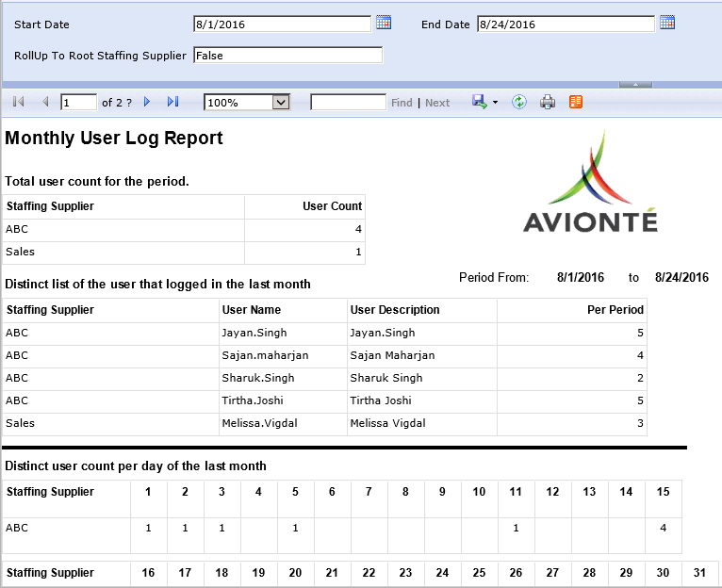Open the End Date calendar picker
This screenshot has width=722, height=588.
click(x=667, y=22)
